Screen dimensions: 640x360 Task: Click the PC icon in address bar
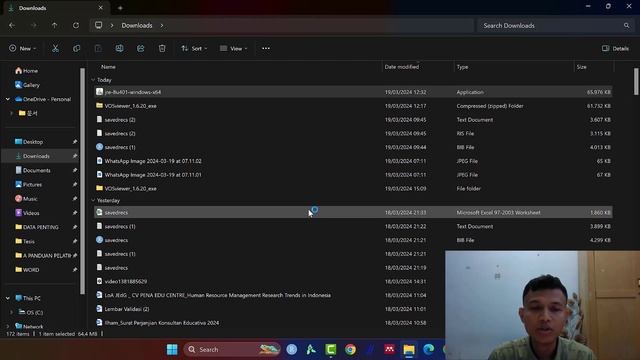point(98,25)
